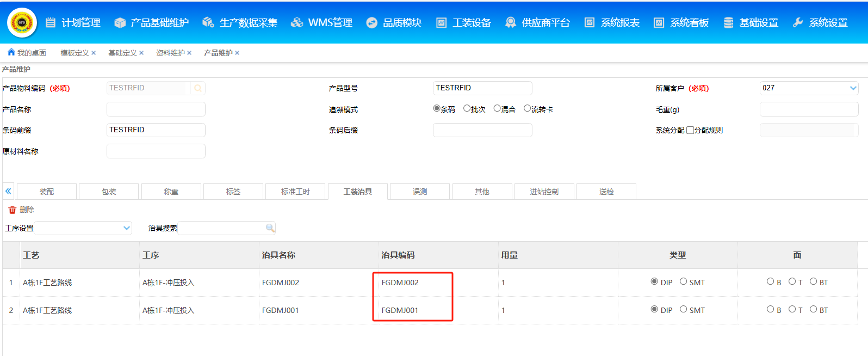Enable the 分配规则 checkbox
The height and width of the screenshot is (356, 868).
(x=690, y=130)
